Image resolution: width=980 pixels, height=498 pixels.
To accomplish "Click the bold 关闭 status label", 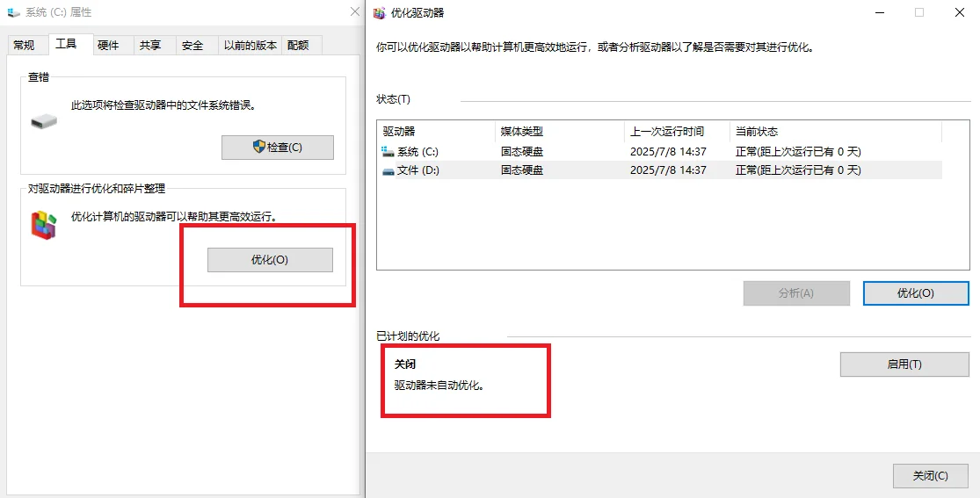I will 405,364.
